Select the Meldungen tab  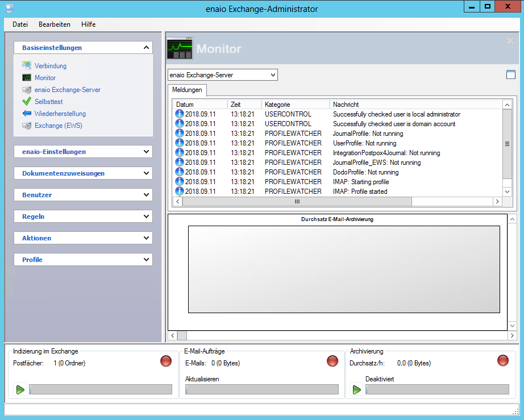(187, 90)
